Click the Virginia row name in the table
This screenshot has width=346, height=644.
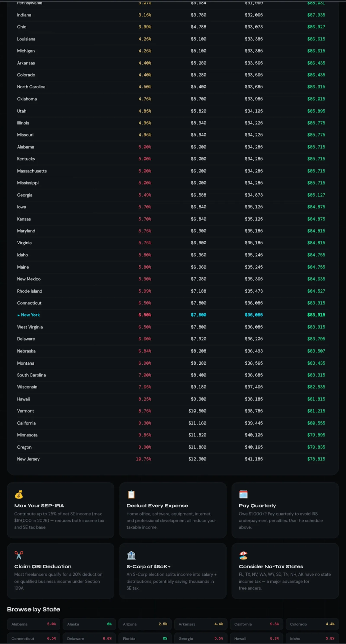point(24,243)
